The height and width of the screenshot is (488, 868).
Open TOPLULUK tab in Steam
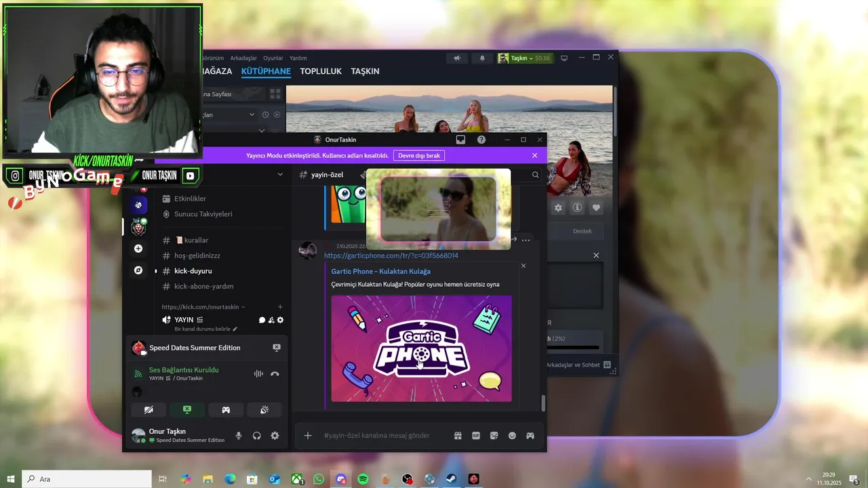[x=321, y=71]
